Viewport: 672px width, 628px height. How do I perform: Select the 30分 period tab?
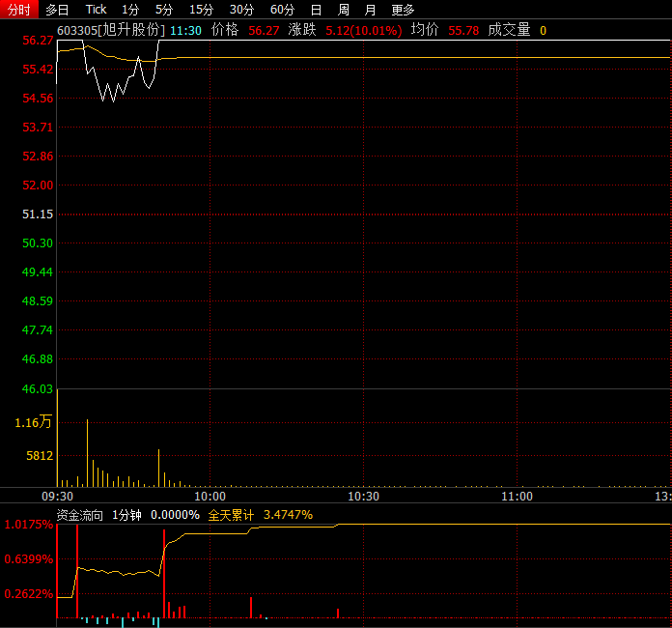(241, 10)
